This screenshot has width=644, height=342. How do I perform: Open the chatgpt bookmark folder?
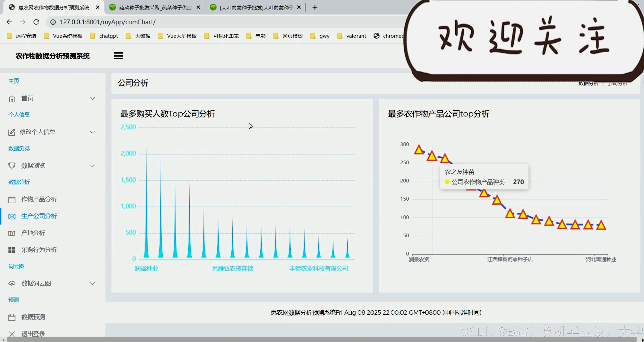coord(108,36)
